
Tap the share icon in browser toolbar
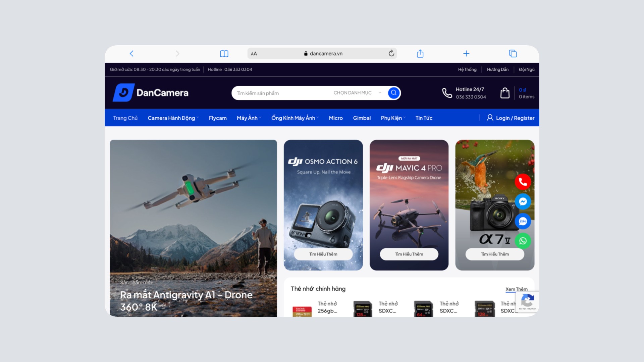point(420,54)
